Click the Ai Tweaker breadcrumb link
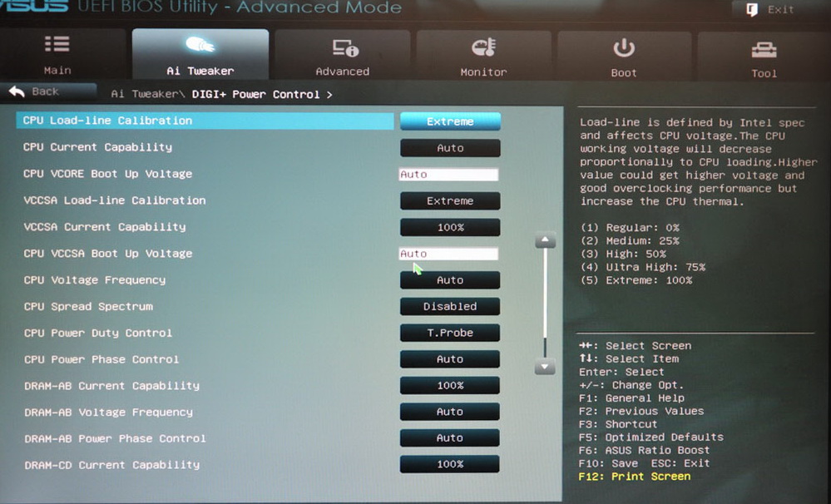Image resolution: width=831 pixels, height=504 pixels. point(145,94)
